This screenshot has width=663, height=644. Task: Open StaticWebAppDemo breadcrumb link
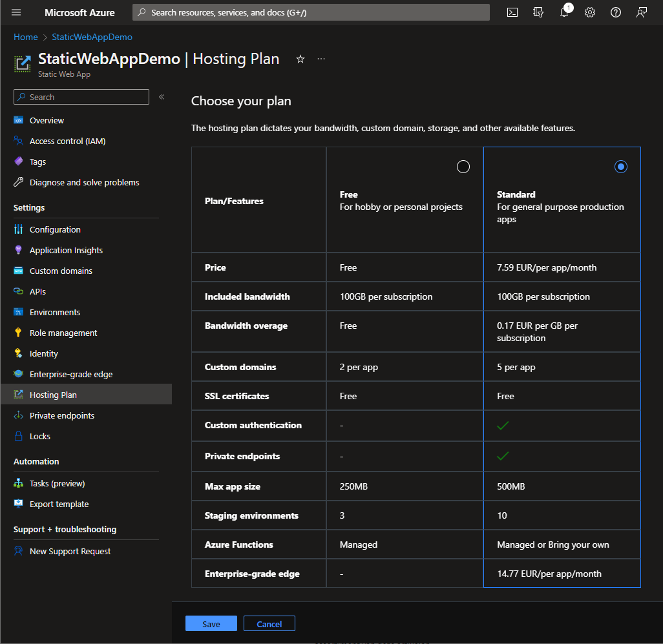[92, 37]
